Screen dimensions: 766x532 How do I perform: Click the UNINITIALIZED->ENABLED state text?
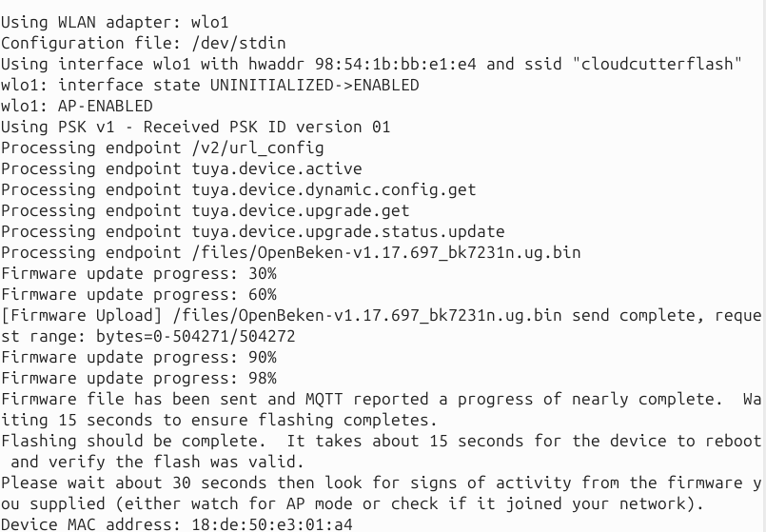(x=315, y=85)
